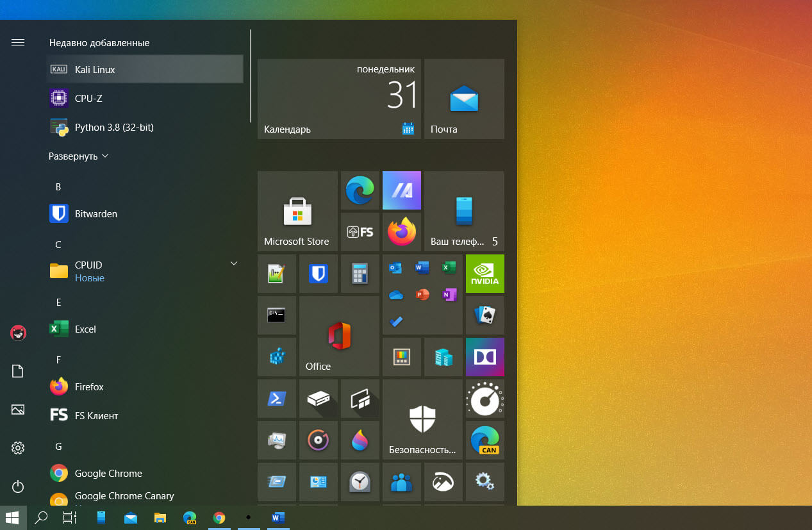Open the Календарь tile showing 31

click(x=339, y=99)
